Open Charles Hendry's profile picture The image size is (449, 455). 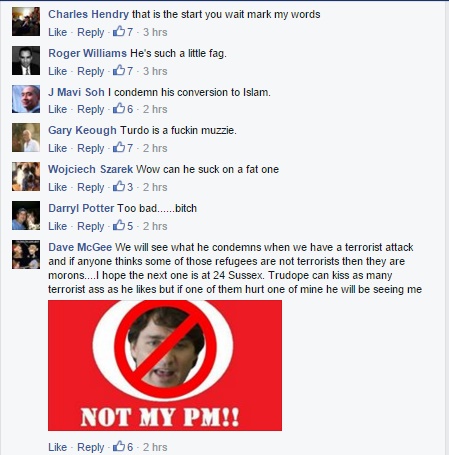click(x=26, y=22)
